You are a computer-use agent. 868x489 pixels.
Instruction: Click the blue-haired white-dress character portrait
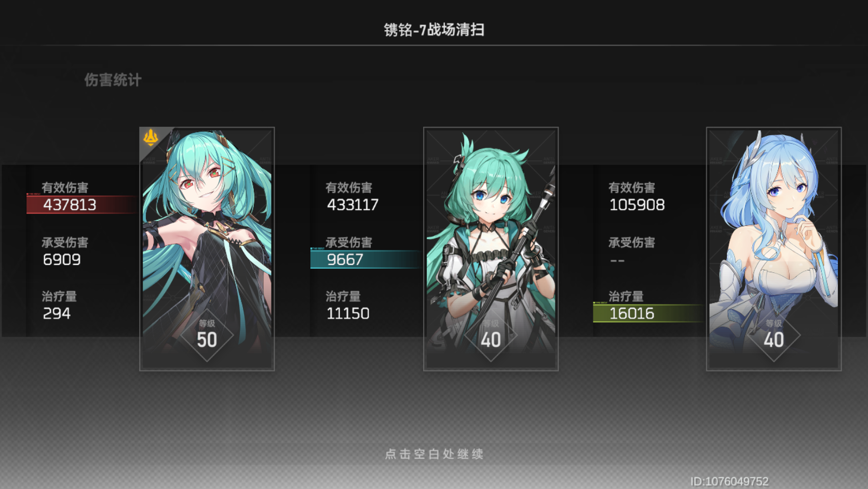(774, 248)
